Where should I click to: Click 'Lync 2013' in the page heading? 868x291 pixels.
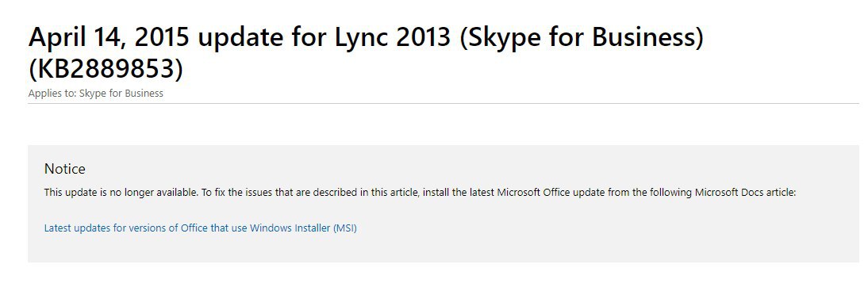pos(393,37)
